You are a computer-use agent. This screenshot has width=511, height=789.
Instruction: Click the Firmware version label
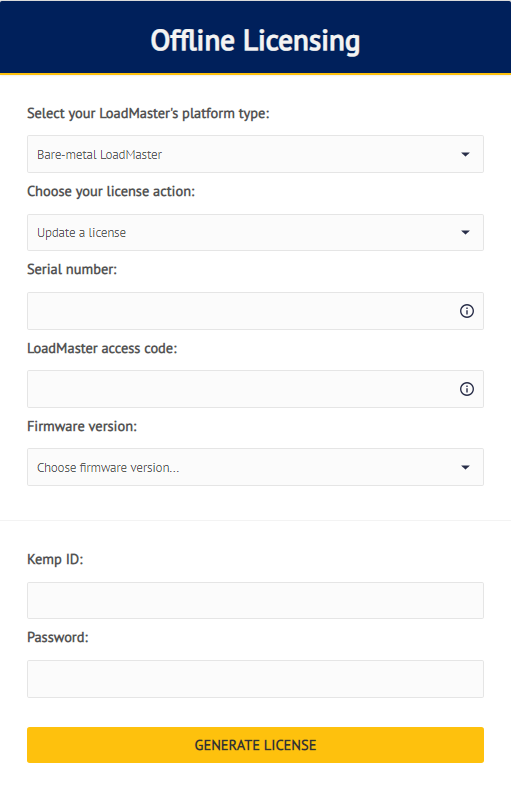82,426
